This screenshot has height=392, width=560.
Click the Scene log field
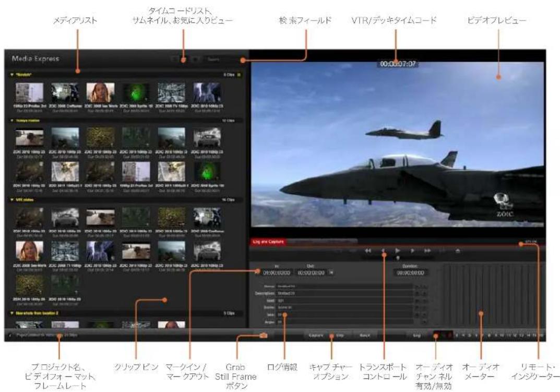(344, 307)
